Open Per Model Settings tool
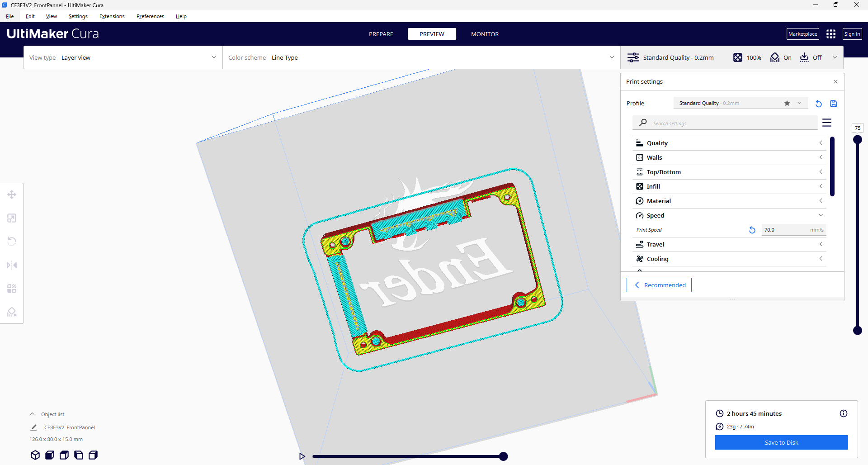The image size is (868, 465). pos(12,289)
